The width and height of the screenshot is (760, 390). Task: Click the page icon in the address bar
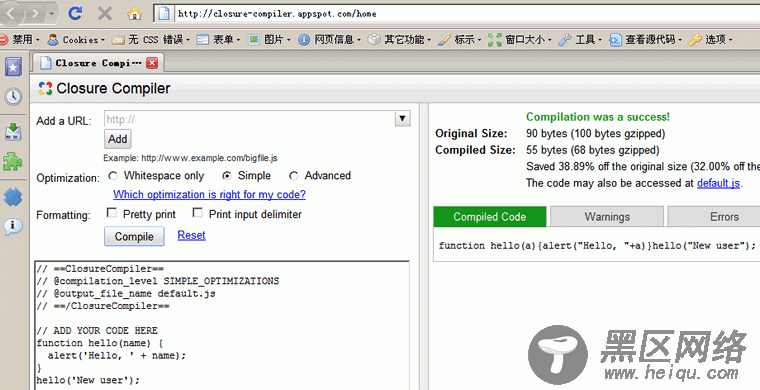tap(164, 14)
